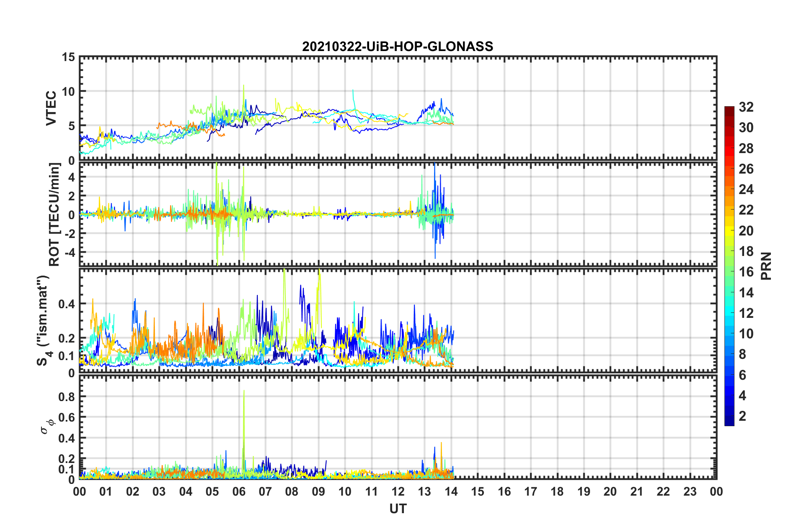This screenshot has width=796, height=532.
Task: Click tick label 28 on PRN colorbar
Action: pyautogui.click(x=746, y=148)
